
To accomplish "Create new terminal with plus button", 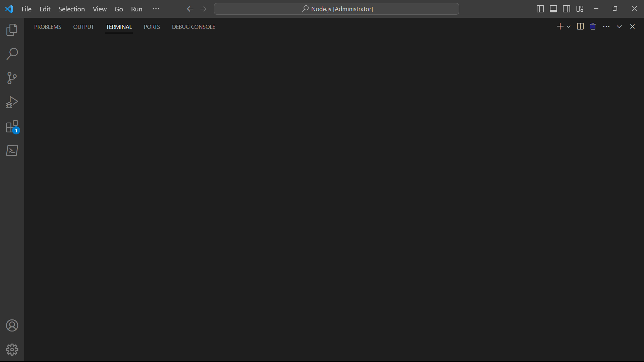I will [560, 26].
